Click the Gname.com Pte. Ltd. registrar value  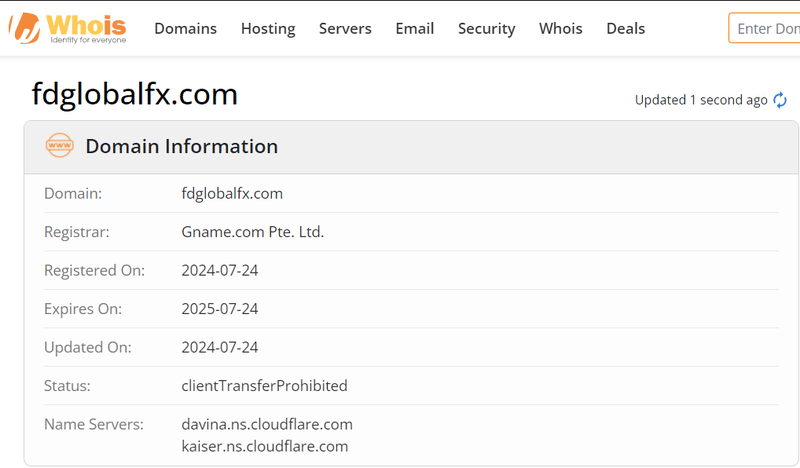pos(253,232)
